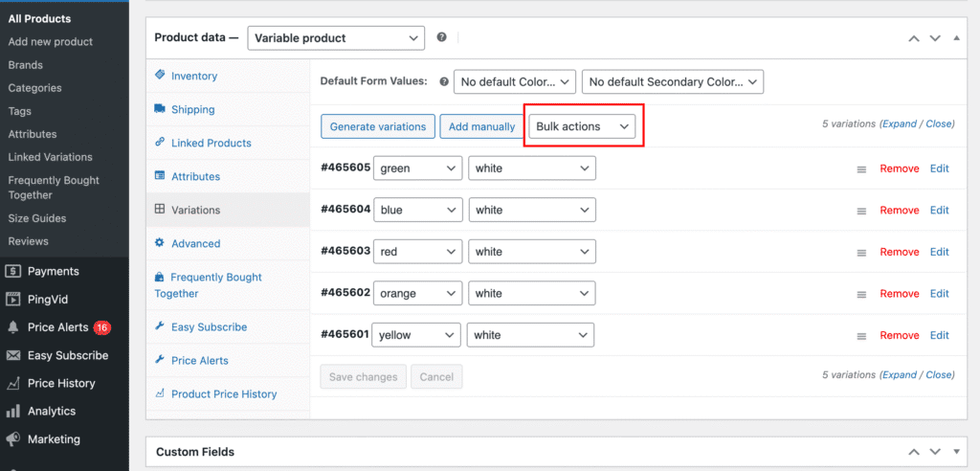This screenshot has width=980, height=471.
Task: Remove the blue variation #465604
Action: click(x=899, y=210)
